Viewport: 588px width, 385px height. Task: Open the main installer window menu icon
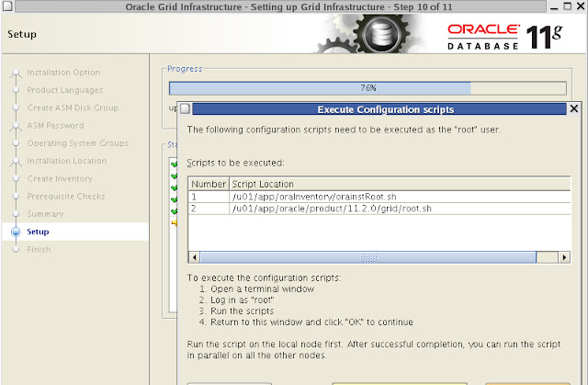coord(7,6)
